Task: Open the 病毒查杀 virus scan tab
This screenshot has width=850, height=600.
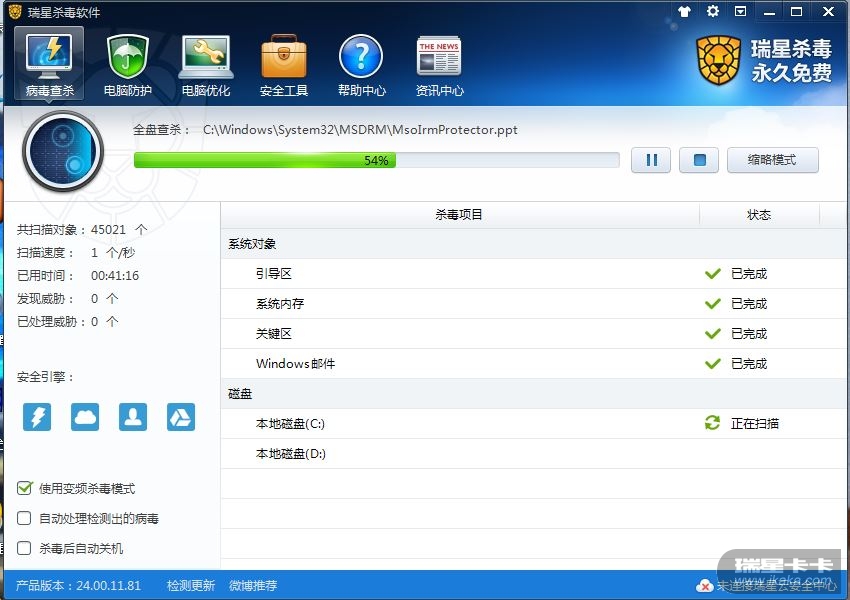Action: (x=49, y=63)
